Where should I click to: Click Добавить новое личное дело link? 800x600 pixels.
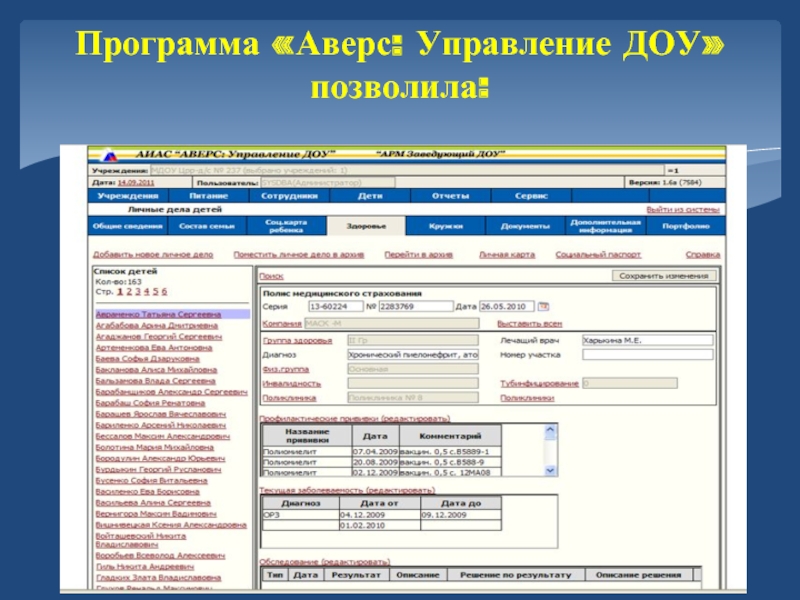click(x=153, y=255)
